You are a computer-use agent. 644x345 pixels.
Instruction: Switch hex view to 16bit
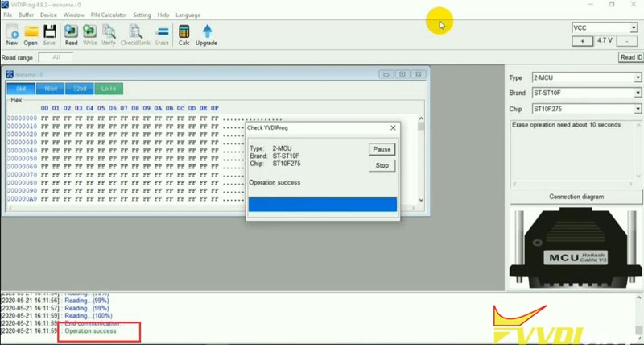point(50,89)
